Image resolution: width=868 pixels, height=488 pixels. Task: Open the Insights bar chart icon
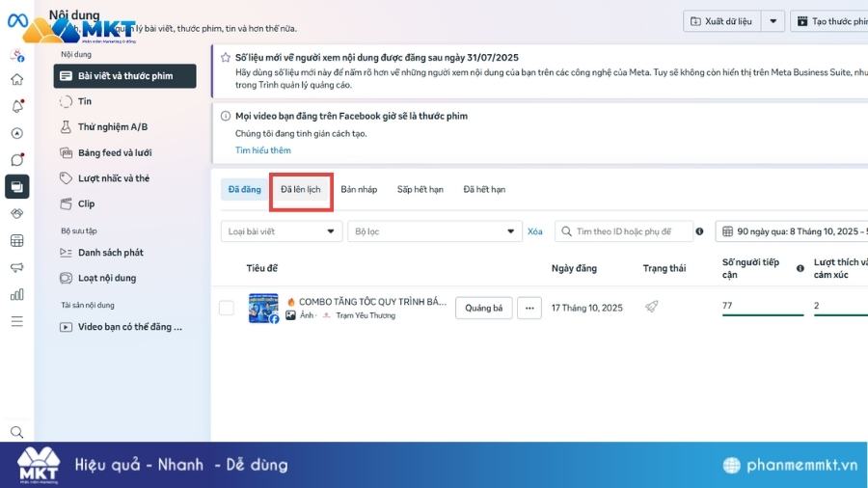click(17, 294)
